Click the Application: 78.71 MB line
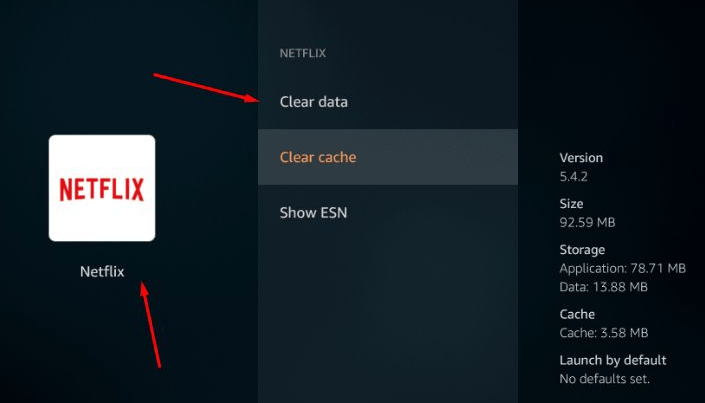The width and height of the screenshot is (705, 403). [622, 269]
